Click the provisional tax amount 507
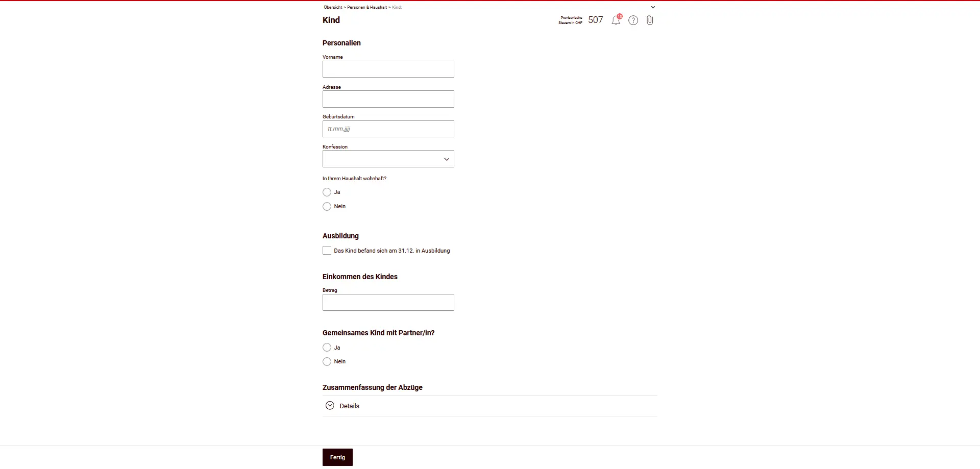Viewport: 980px width, 469px height. pos(595,20)
